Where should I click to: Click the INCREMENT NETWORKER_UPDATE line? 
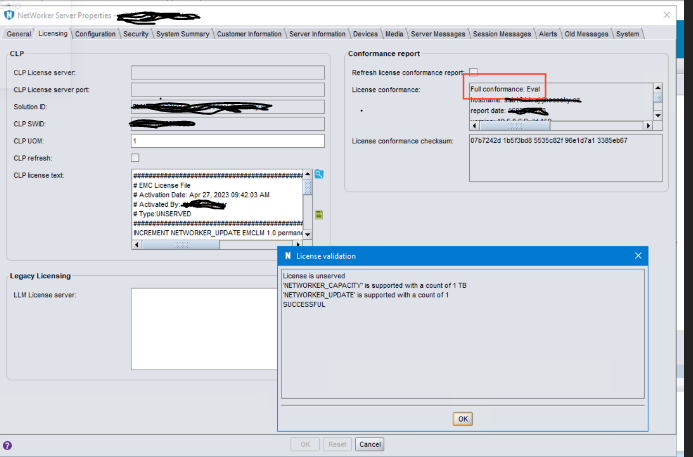tap(218, 232)
